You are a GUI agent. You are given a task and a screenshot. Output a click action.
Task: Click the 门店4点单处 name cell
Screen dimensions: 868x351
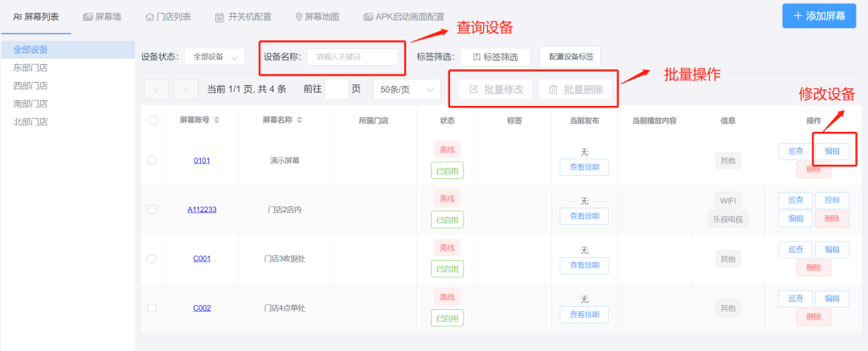click(285, 308)
